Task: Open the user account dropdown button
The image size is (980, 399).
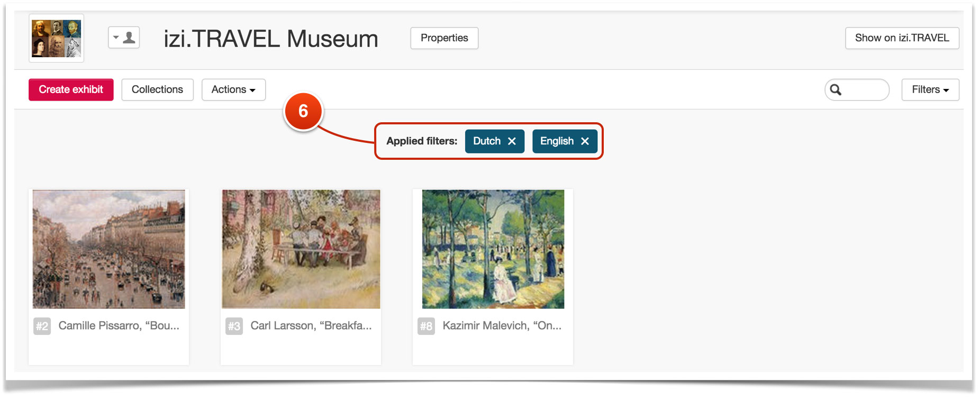Action: 124,38
